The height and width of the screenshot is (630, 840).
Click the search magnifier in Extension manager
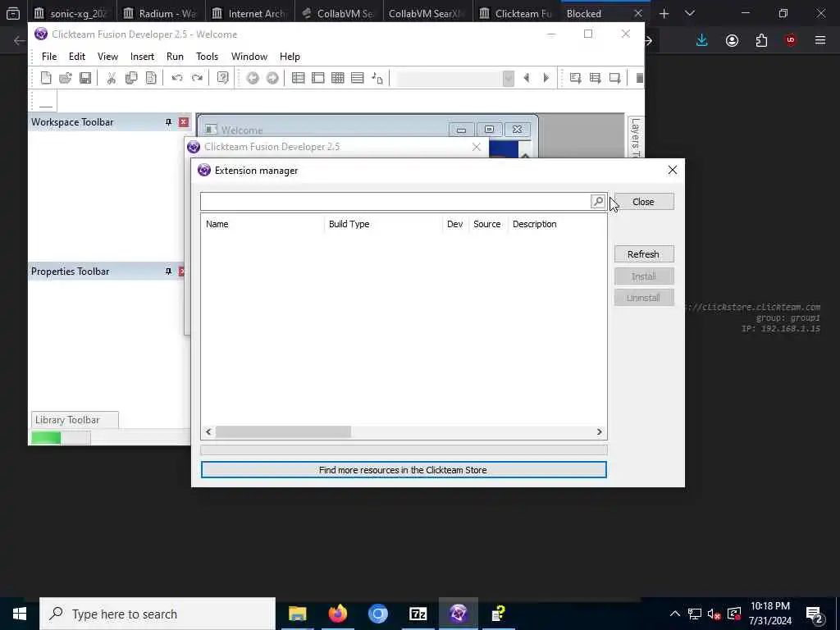coord(598,202)
